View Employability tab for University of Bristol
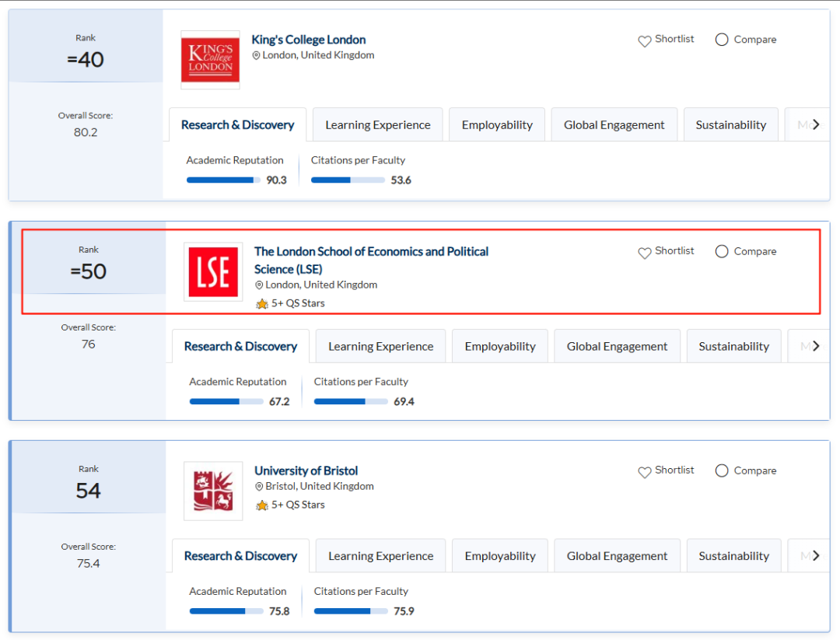This screenshot has height=640, width=840. click(500, 556)
